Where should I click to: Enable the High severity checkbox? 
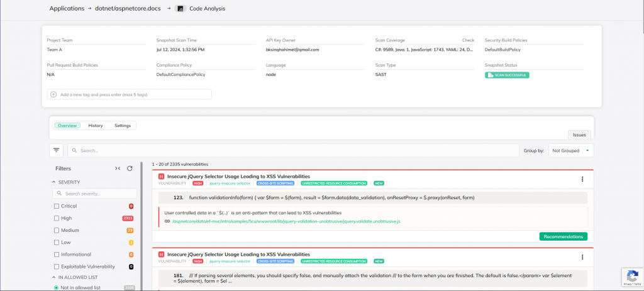pyautogui.click(x=57, y=218)
